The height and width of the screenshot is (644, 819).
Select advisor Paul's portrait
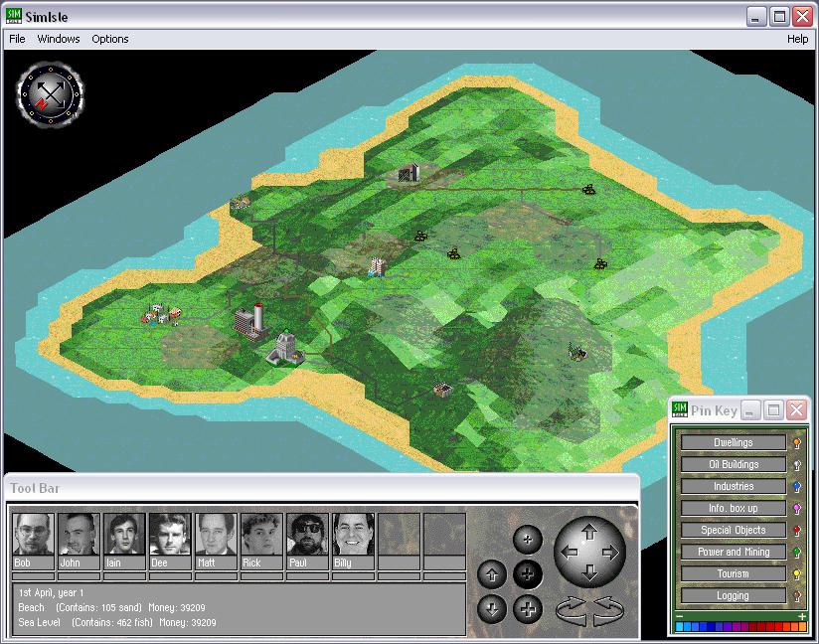point(308,535)
